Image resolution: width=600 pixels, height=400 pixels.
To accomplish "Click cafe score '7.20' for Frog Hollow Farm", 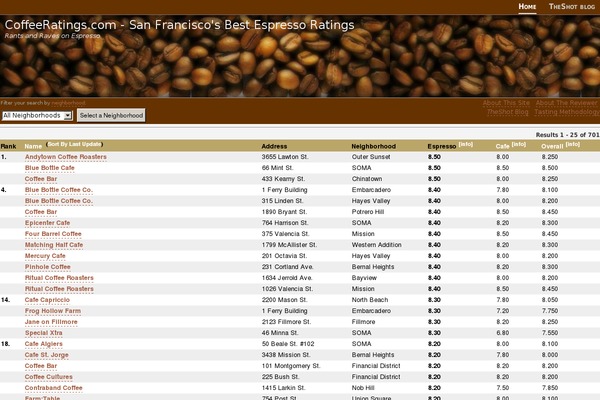I will (x=502, y=311).
